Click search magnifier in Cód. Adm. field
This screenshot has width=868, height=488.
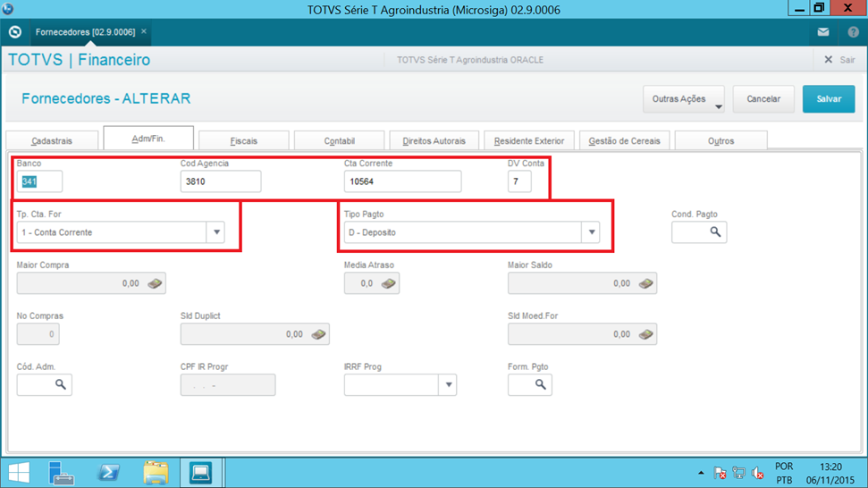(x=61, y=384)
